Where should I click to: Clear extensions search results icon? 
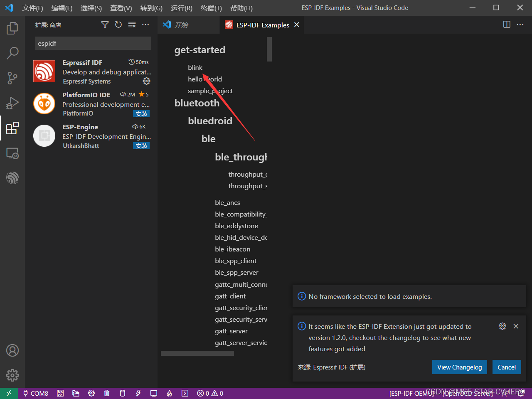(132, 25)
